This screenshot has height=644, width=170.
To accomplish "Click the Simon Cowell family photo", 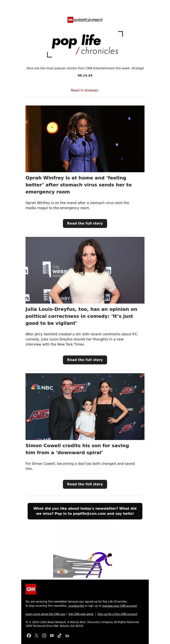I will (x=85, y=407).
